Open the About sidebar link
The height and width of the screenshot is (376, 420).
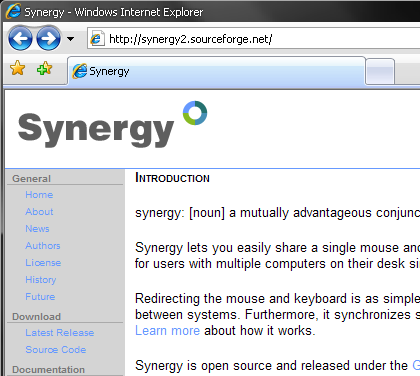[x=39, y=212]
